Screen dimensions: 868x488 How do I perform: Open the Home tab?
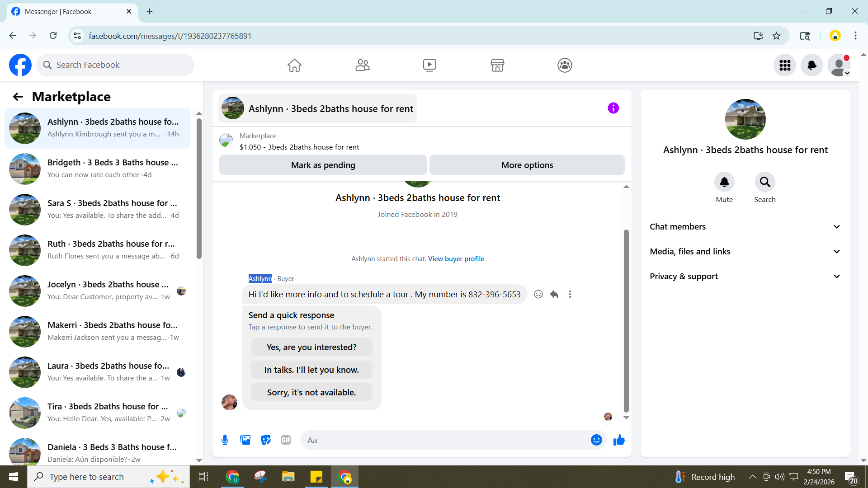(294, 65)
